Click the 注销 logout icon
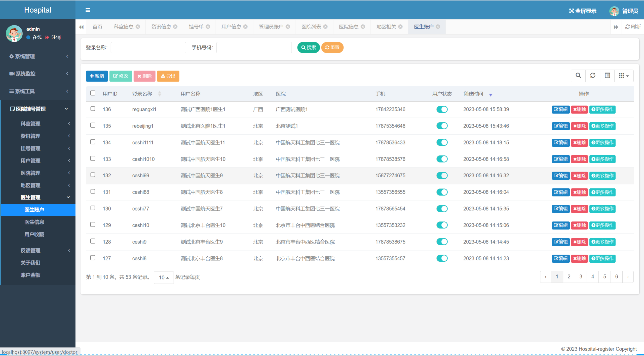This screenshot has height=356, width=644. (47, 37)
